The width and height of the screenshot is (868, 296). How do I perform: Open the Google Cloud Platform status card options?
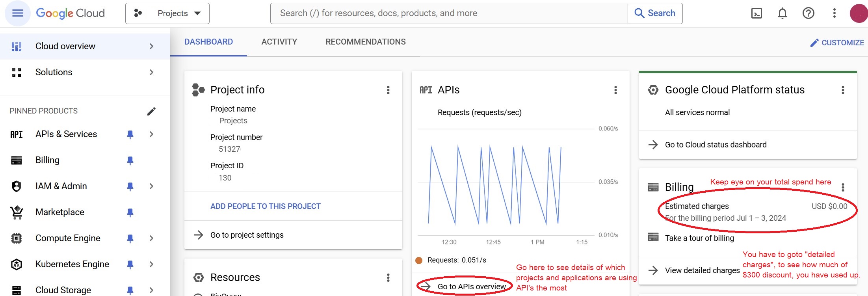click(843, 90)
